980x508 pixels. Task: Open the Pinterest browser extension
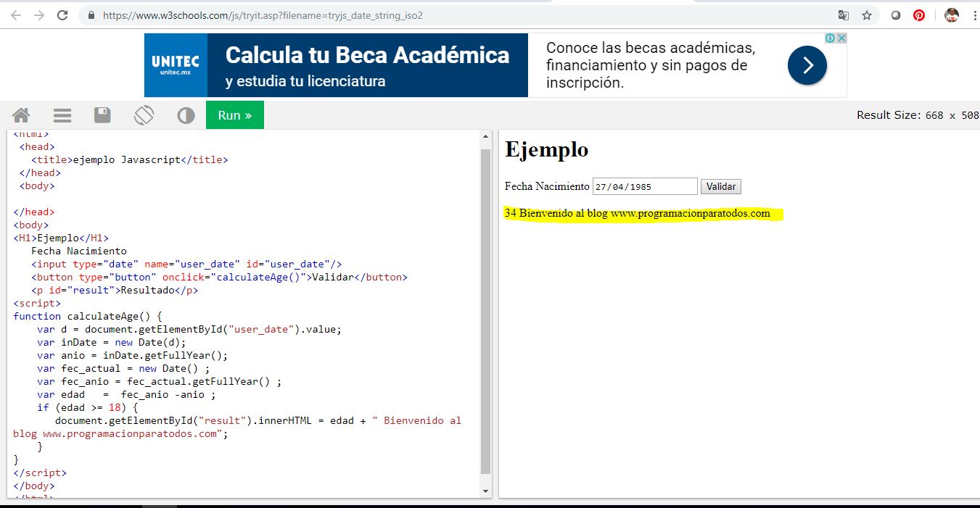pyautogui.click(x=919, y=14)
